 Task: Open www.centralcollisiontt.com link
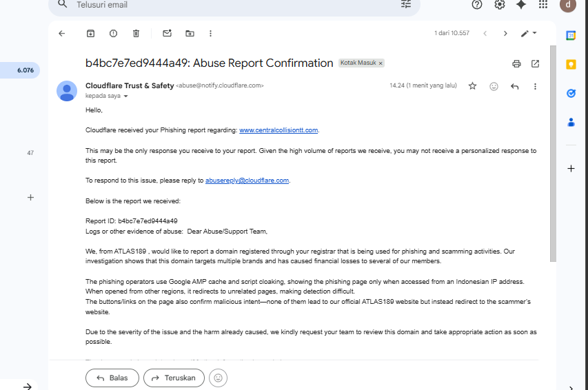point(278,130)
